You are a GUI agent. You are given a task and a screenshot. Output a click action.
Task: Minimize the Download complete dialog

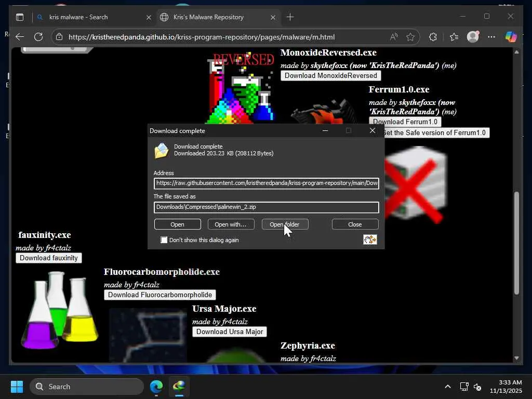[x=325, y=130]
